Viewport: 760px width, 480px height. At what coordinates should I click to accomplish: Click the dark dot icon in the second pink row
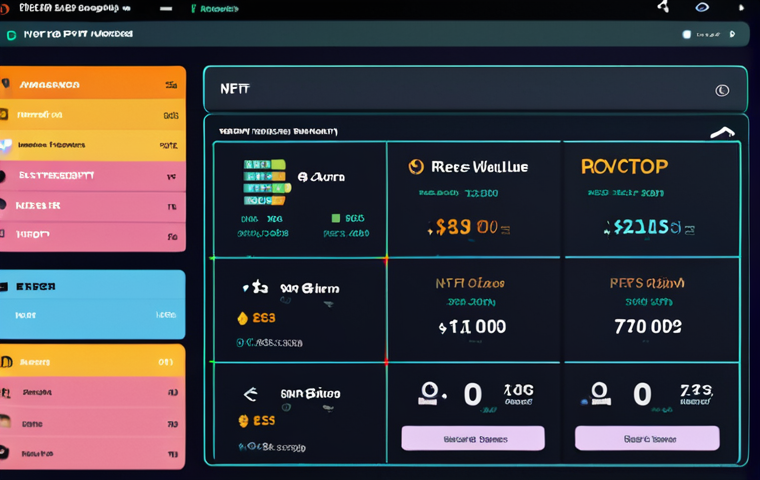tap(3, 205)
